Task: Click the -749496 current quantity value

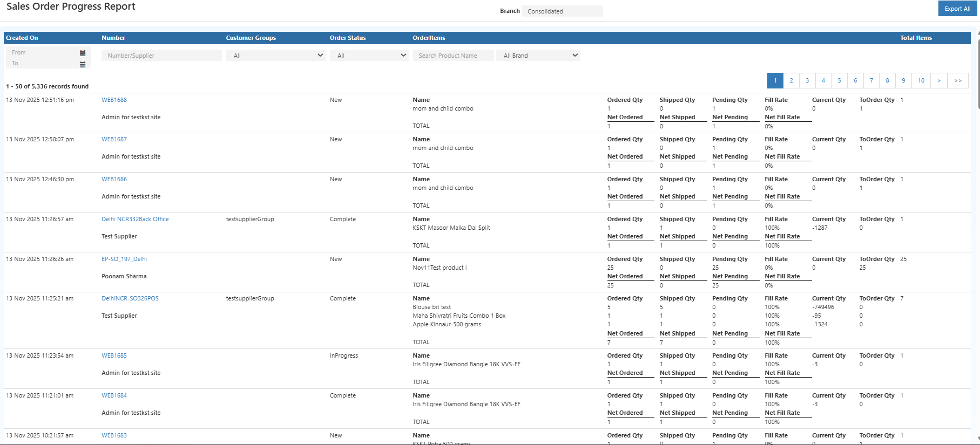Action: 823,307
